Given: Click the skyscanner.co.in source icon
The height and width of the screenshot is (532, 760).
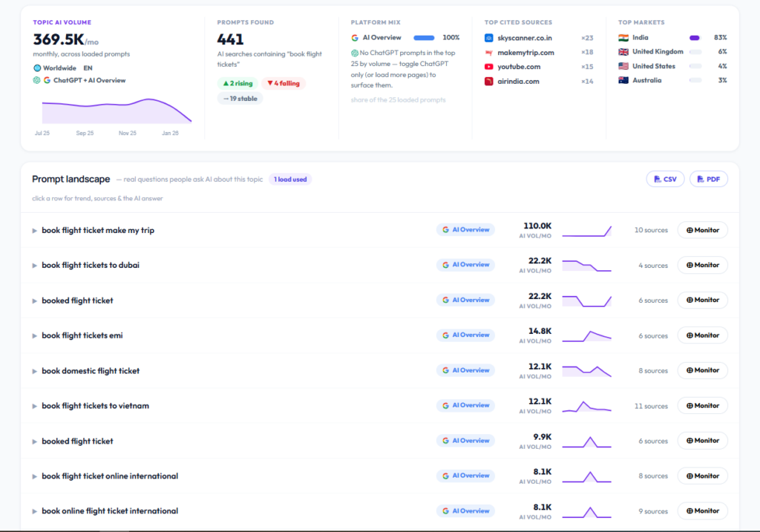Looking at the screenshot, I should pos(488,38).
